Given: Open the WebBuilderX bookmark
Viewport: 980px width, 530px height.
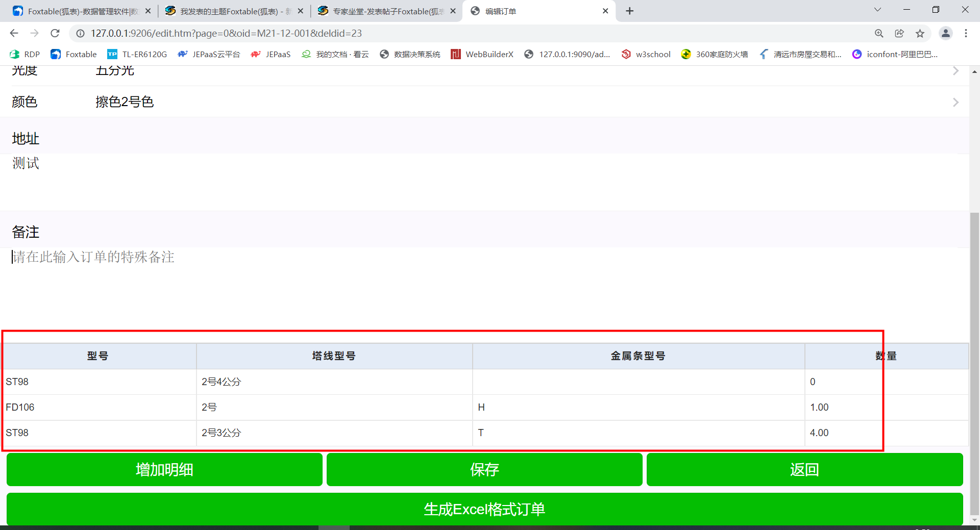Looking at the screenshot, I should pos(482,54).
